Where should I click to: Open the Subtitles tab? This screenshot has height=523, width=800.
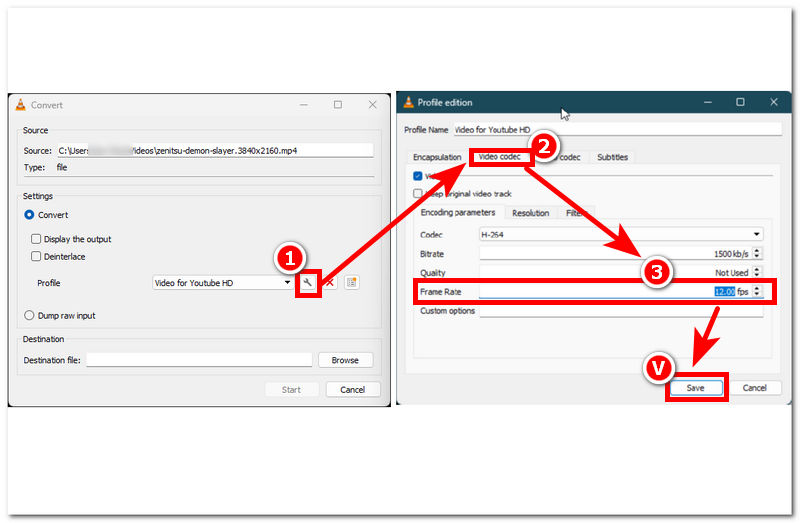(x=613, y=157)
